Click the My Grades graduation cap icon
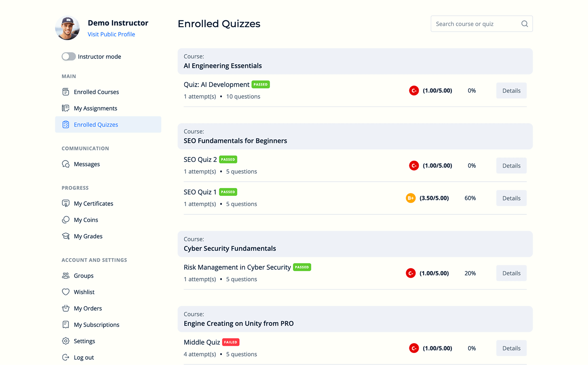 point(65,236)
